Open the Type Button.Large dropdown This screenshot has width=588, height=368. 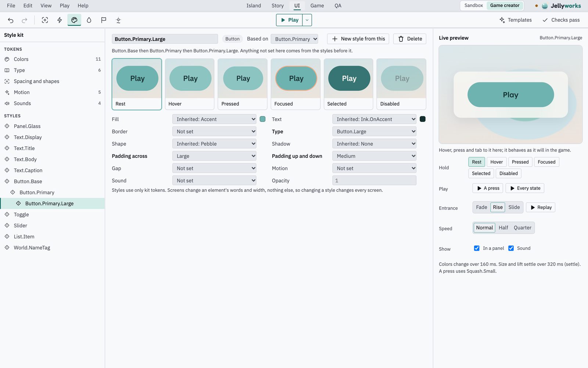tap(374, 131)
